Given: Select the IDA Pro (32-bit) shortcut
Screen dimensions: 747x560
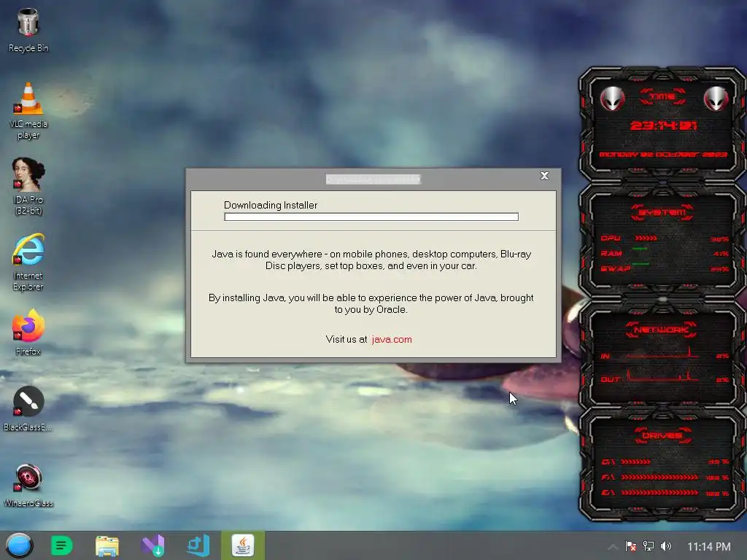Looking at the screenshot, I should click(28, 186).
